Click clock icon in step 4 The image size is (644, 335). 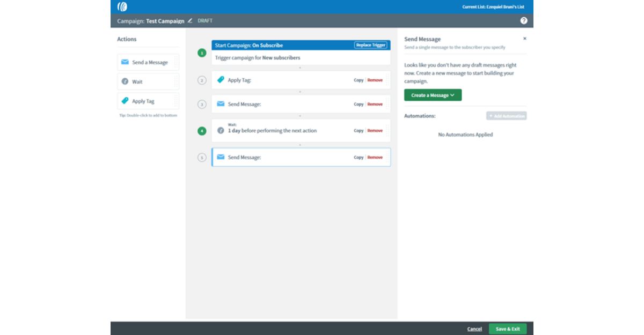click(221, 130)
